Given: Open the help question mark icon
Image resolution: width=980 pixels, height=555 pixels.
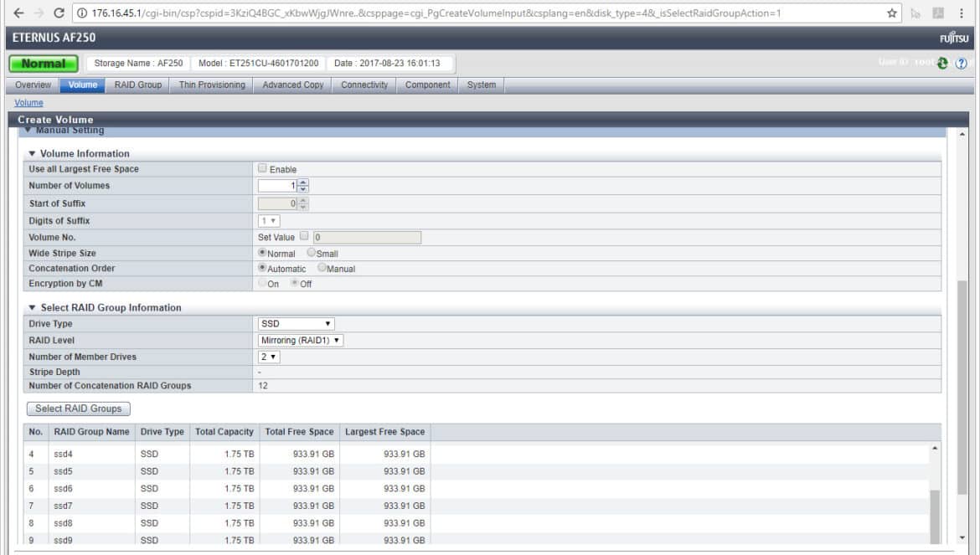Looking at the screenshot, I should coord(962,63).
